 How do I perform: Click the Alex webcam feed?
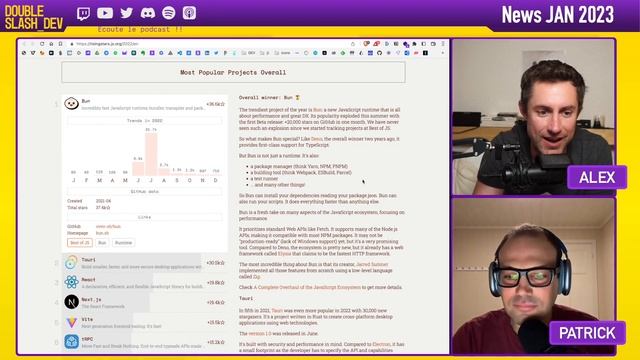click(533, 118)
